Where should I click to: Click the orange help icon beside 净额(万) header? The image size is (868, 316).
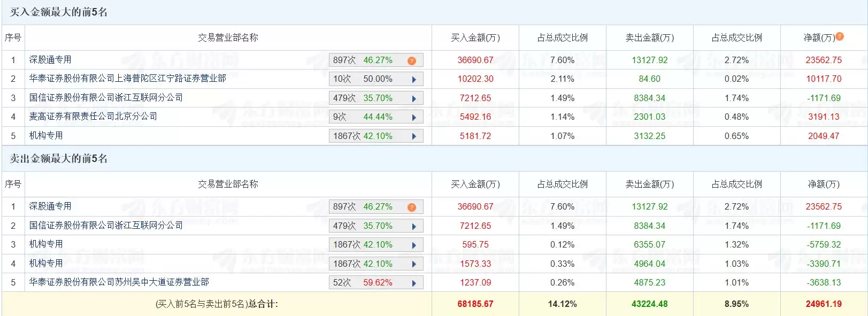840,36
